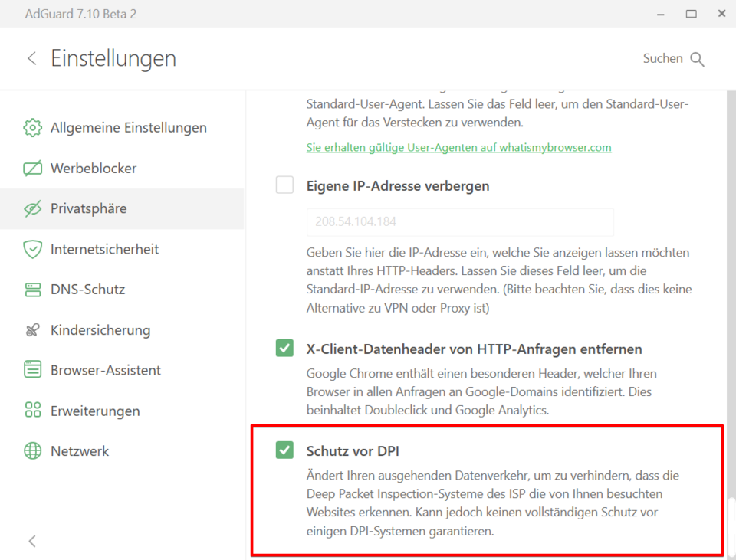Open the Werbeblocker section

122,169
